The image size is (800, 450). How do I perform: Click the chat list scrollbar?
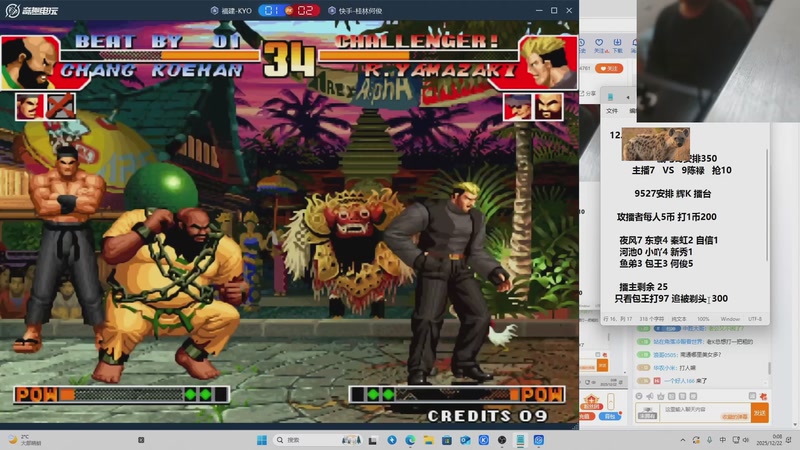pos(769,367)
